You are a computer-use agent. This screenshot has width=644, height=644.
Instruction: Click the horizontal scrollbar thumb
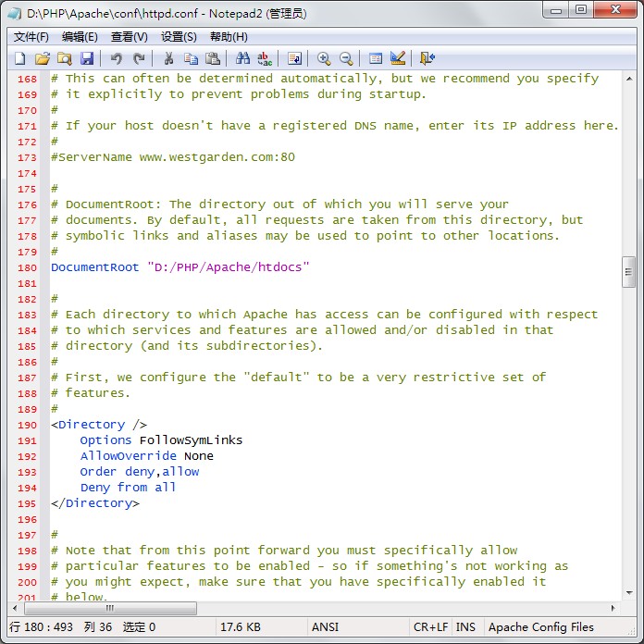pyautogui.click(x=110, y=608)
